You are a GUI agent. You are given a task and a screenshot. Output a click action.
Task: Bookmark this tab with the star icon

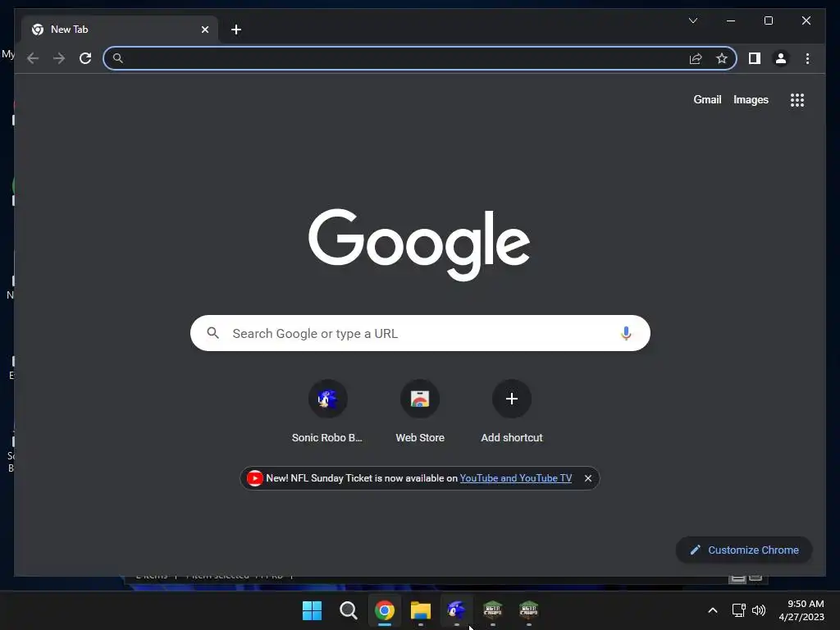(722, 58)
